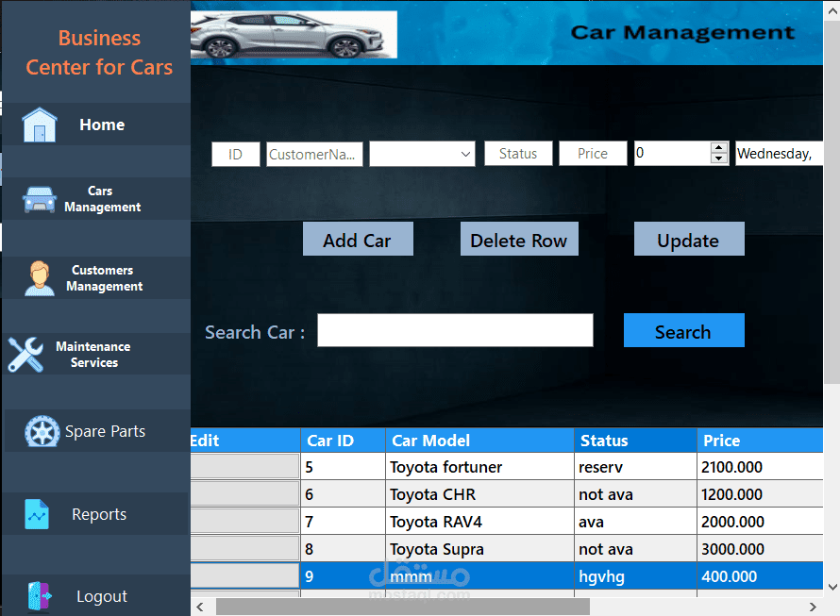Click the Add Car button
Image resolution: width=840 pixels, height=616 pixels.
(x=358, y=239)
